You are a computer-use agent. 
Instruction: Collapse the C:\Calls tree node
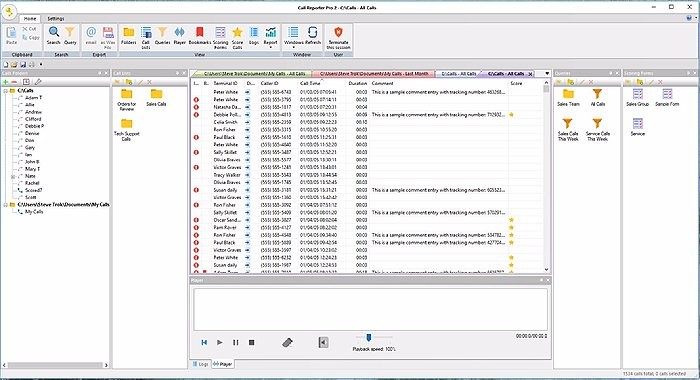coord(5,91)
